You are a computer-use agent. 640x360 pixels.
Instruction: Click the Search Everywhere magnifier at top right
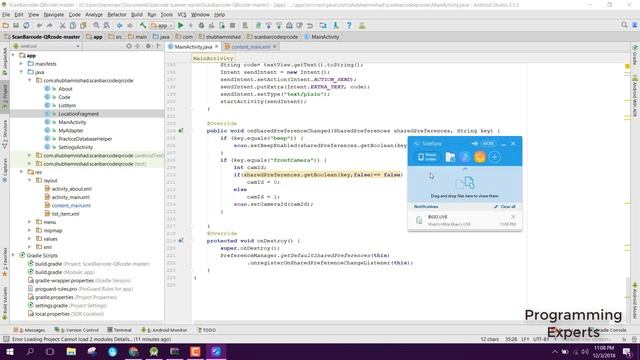pyautogui.click(x=624, y=25)
